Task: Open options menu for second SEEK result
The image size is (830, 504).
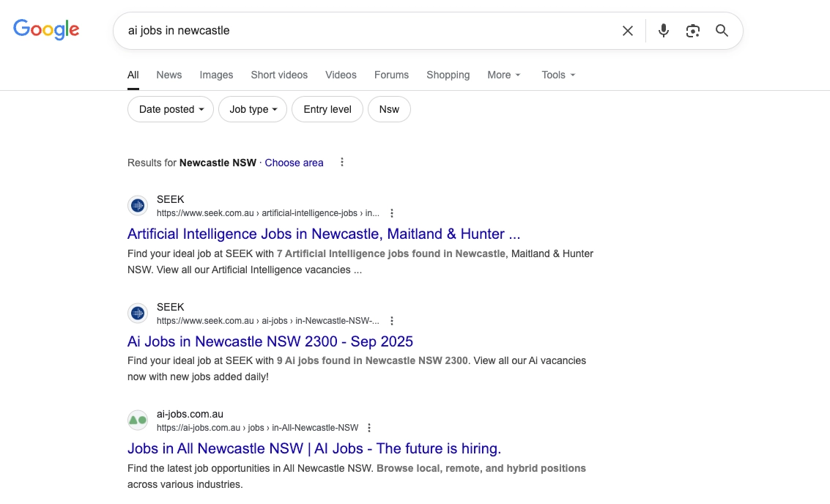Action: click(392, 321)
